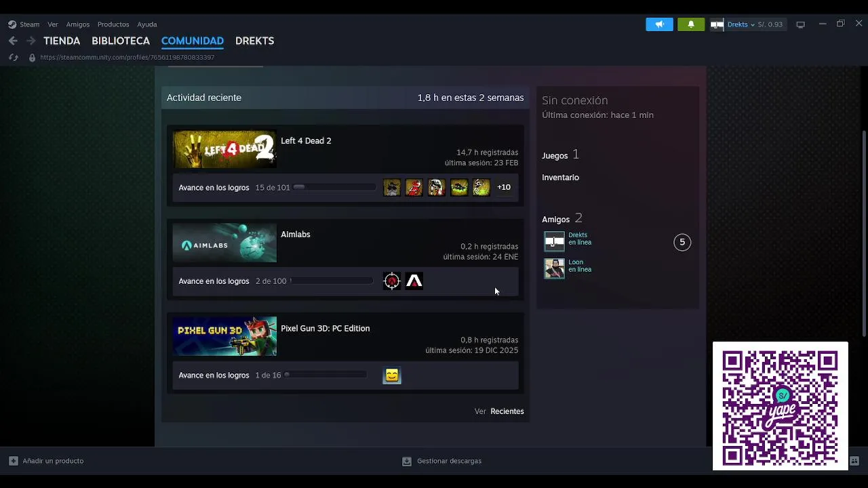The image size is (868, 488).
Task: Click the padlock icon beside the URL
Action: click(x=32, y=58)
